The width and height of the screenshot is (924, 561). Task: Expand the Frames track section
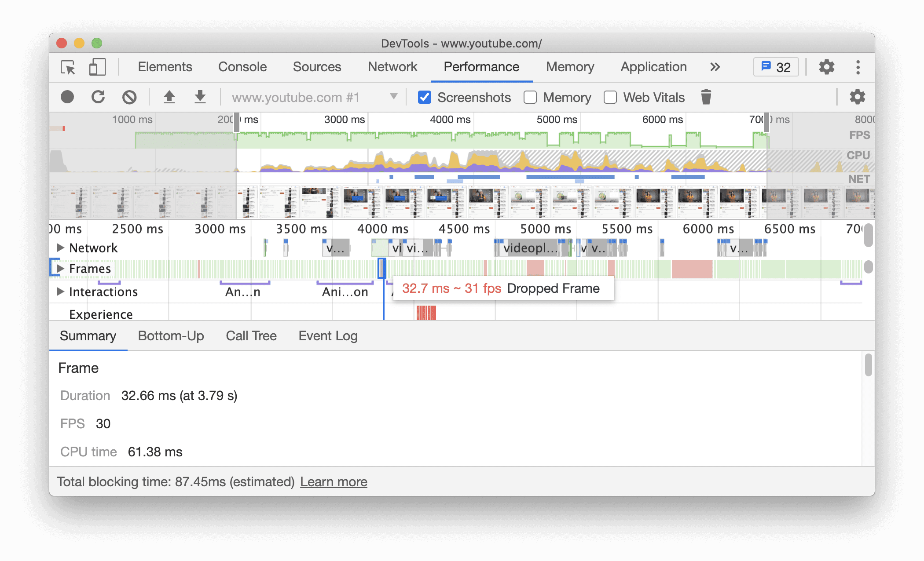click(x=62, y=269)
